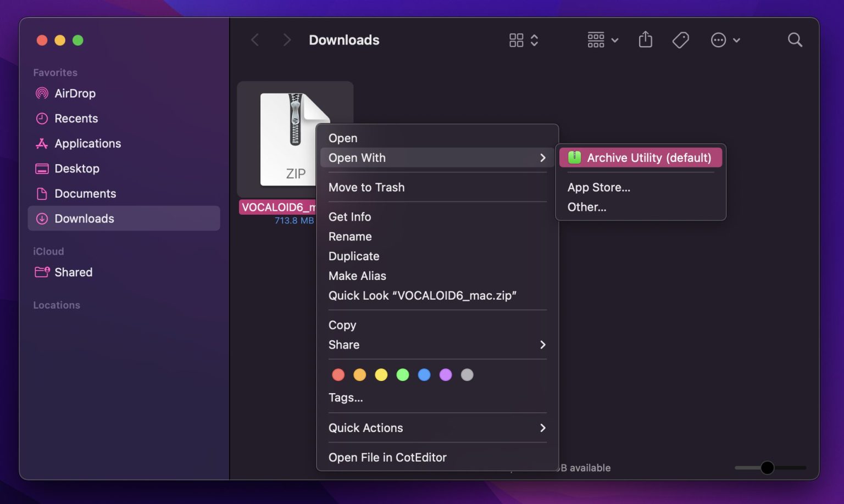The width and height of the screenshot is (844, 504).
Task: Open the Applications sidebar item
Action: [x=88, y=143]
